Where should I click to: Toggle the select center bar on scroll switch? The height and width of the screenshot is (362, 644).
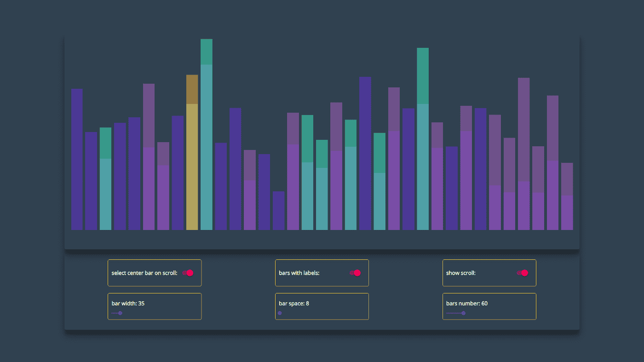[x=188, y=273]
